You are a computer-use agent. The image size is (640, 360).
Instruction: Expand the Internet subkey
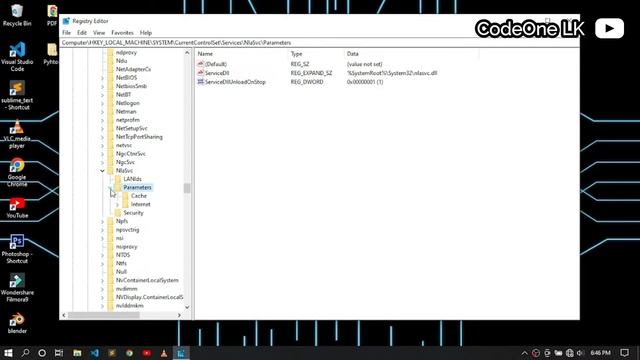118,204
